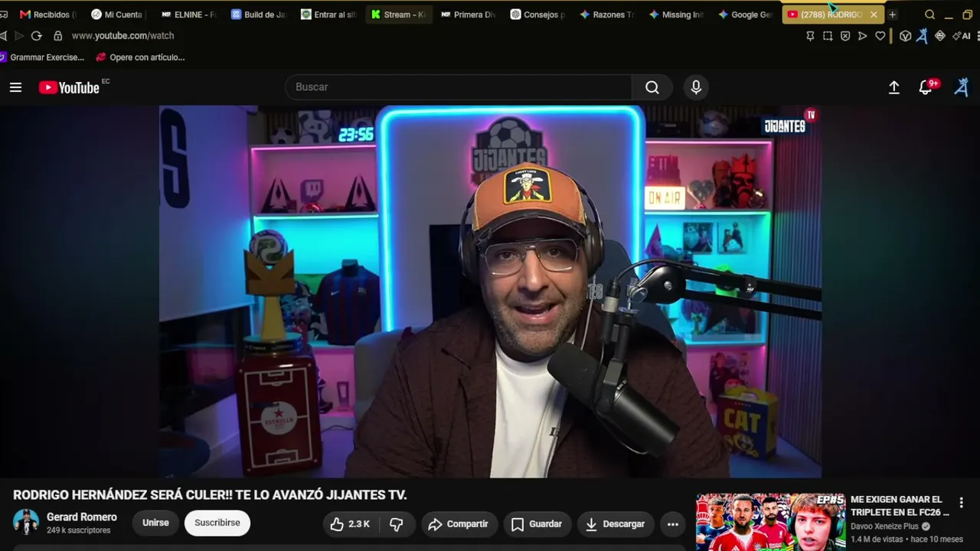Switch to the Consejos tab

537,15
